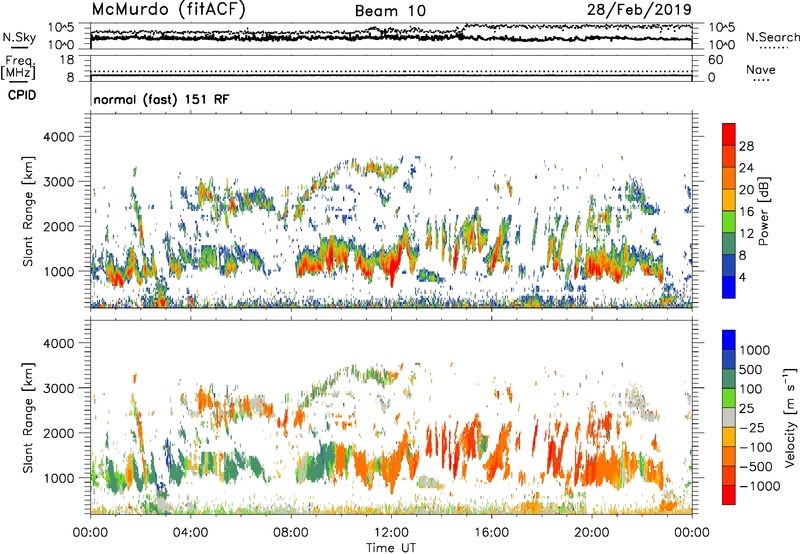Click the N.Search legend label

point(772,37)
